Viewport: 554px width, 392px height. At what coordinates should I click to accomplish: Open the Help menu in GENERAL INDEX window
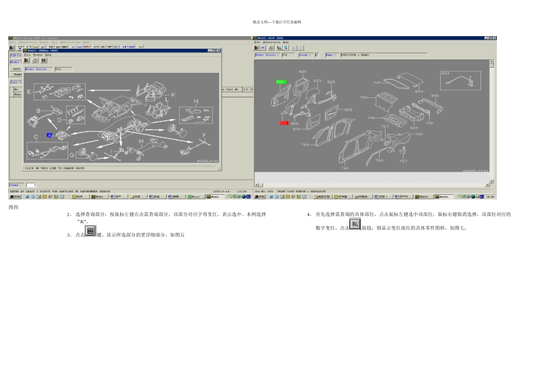(x=48, y=55)
